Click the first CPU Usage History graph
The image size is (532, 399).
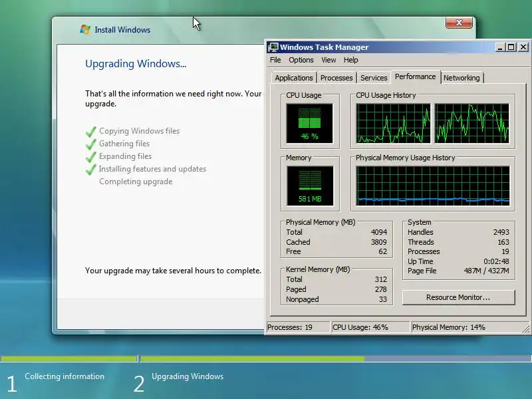[x=393, y=124]
